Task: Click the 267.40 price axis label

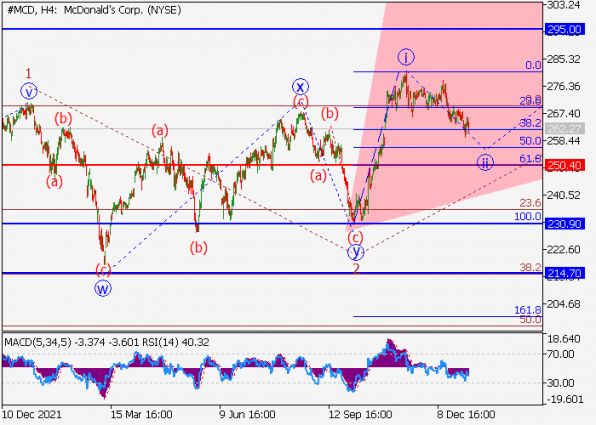Action: [563, 114]
